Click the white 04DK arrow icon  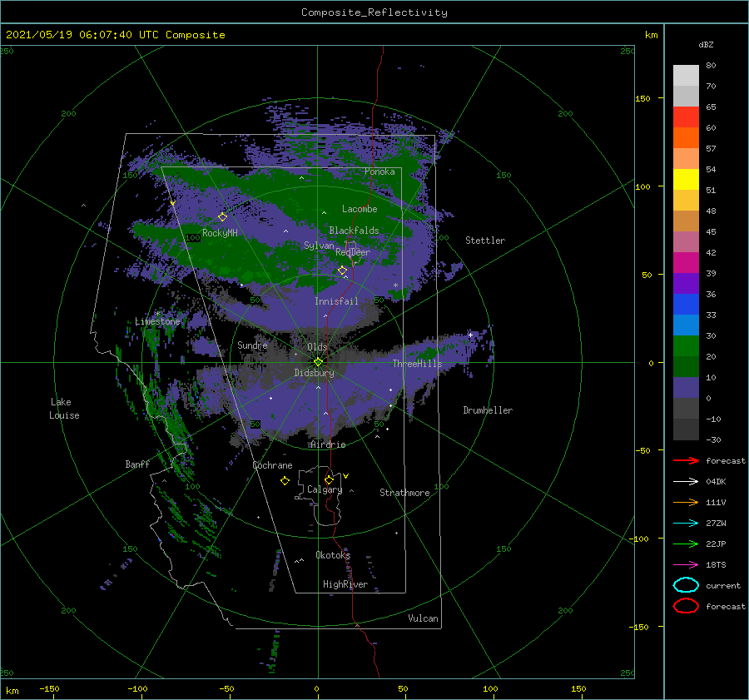[x=686, y=482]
